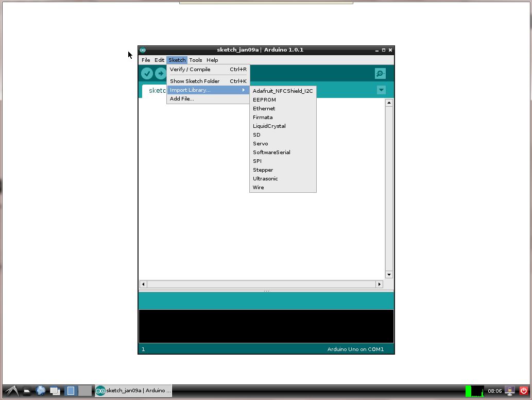This screenshot has width=532, height=400.
Task: Import the EEPROM library
Action: click(x=283, y=100)
